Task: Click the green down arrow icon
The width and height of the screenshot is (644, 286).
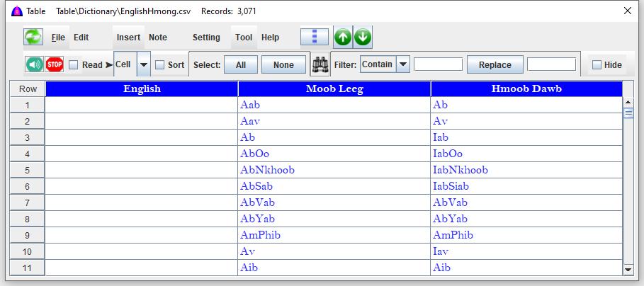Action: pyautogui.click(x=363, y=38)
